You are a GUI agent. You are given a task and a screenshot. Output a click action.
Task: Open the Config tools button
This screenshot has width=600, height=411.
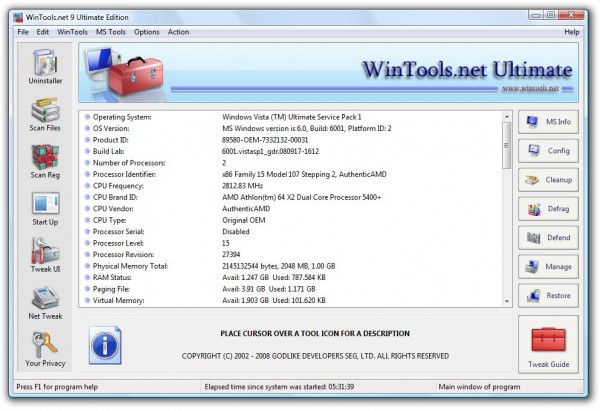tap(548, 151)
